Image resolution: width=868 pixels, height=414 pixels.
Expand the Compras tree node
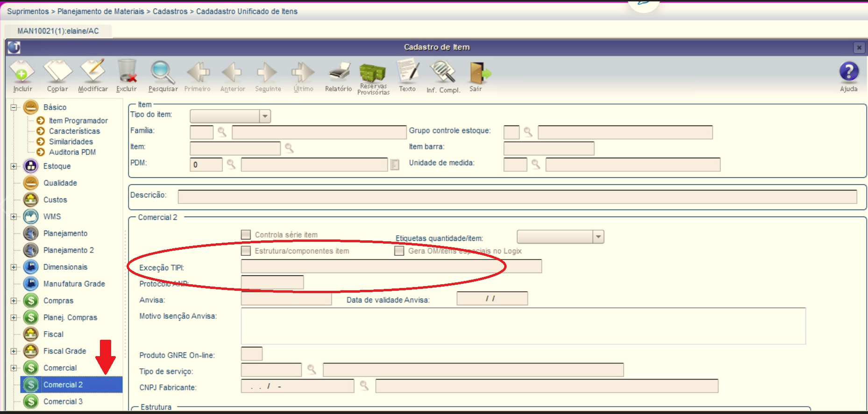[x=14, y=301]
